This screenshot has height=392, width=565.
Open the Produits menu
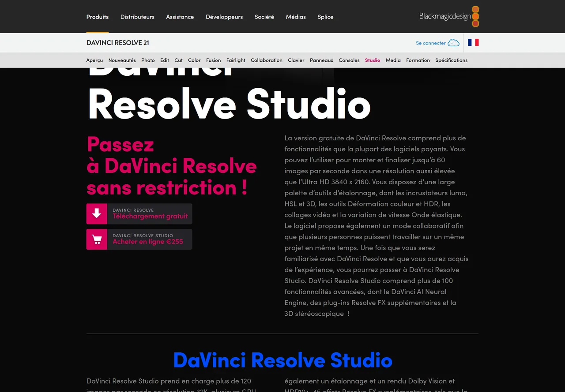tap(98, 17)
